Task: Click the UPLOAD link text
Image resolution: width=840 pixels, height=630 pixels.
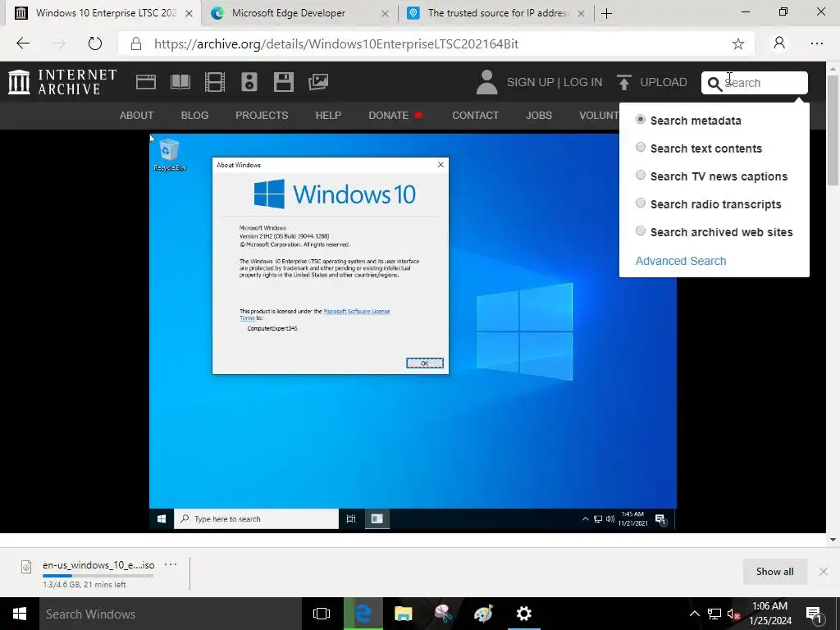Action: 663,83
